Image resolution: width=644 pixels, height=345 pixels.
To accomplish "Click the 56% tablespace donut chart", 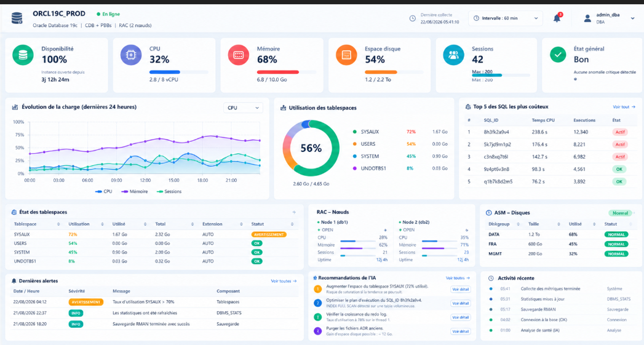I will tap(311, 148).
